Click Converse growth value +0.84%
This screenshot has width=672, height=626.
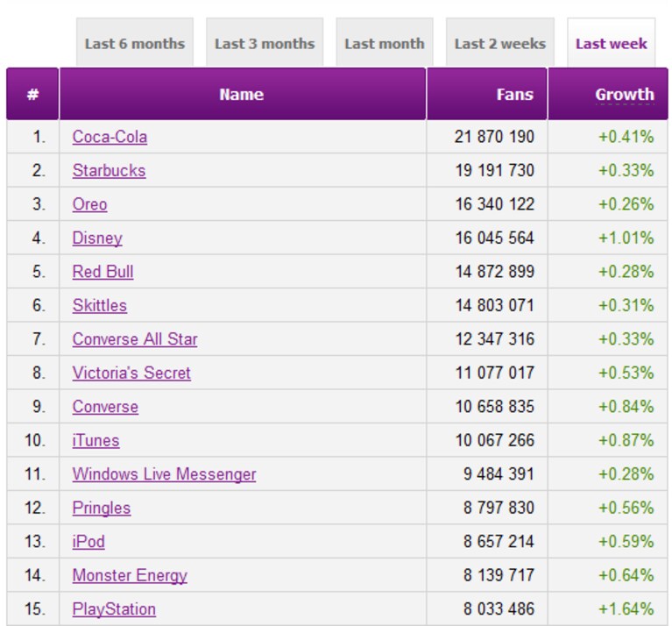(626, 407)
